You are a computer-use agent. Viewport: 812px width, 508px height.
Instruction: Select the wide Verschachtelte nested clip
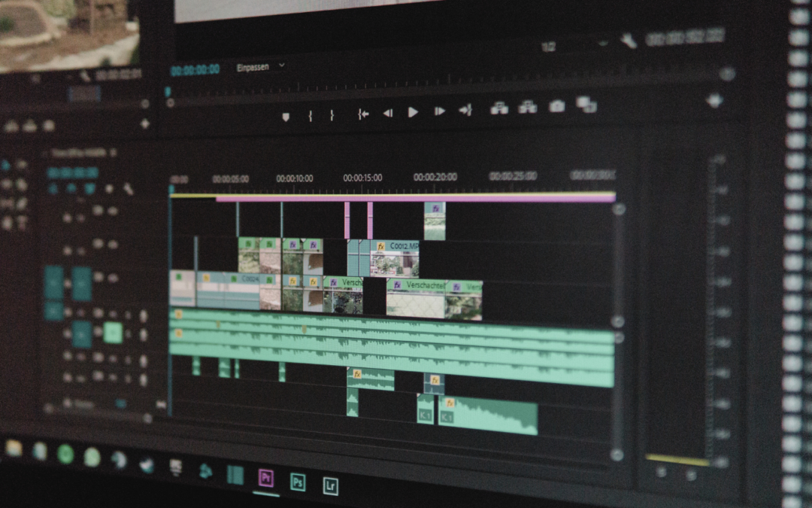416,299
